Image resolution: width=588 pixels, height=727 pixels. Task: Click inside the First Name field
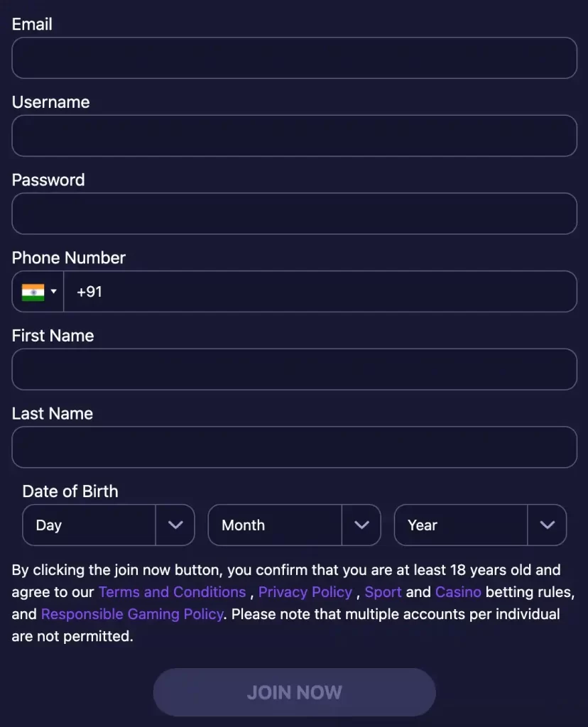click(294, 369)
